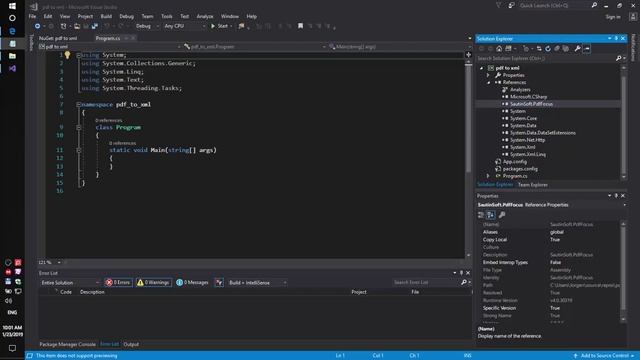
Task: Switch to the Output tab
Action: (x=131, y=344)
